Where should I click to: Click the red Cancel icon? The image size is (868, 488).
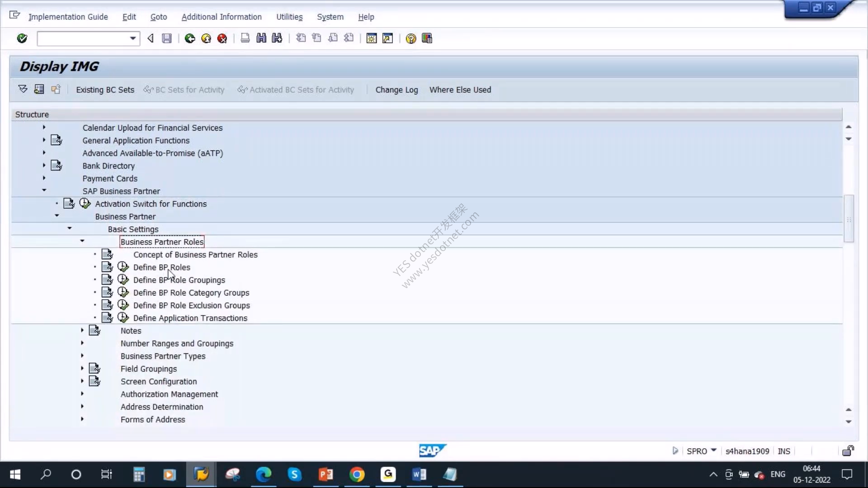point(222,38)
